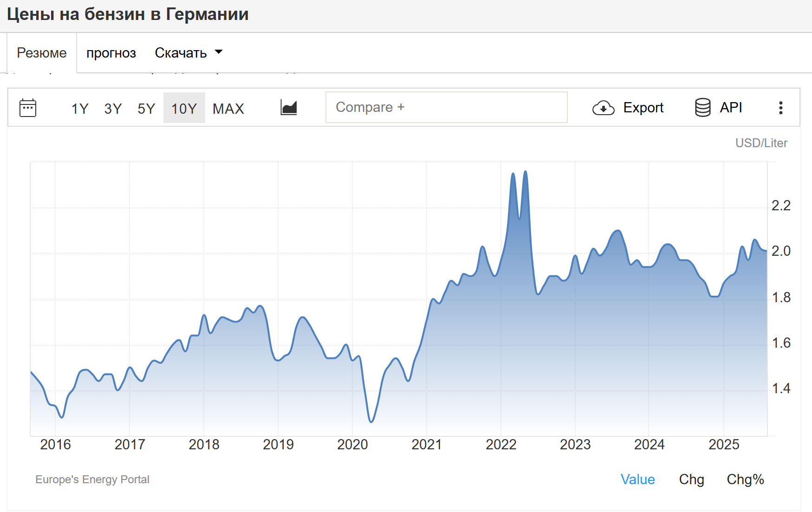Open the three-dot more options menu

point(781,108)
